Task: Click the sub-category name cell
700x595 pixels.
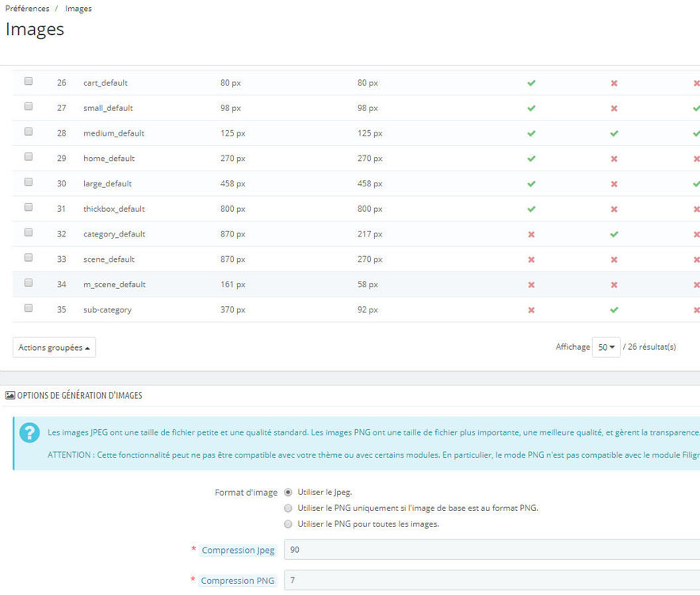Action: tap(107, 310)
